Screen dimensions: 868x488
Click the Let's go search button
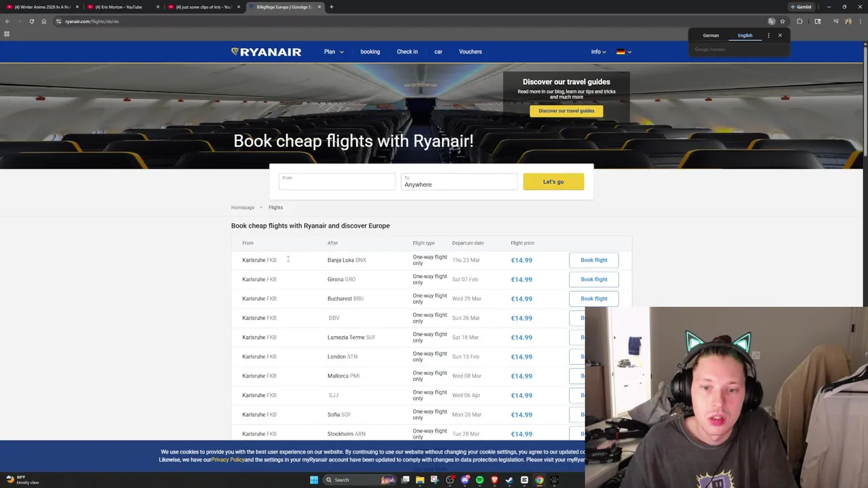coord(553,182)
